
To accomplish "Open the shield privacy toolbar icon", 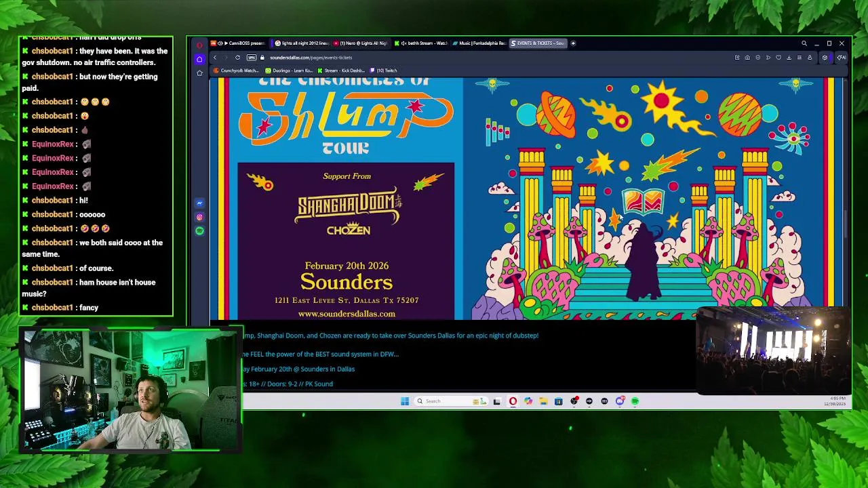I will [x=758, y=58].
